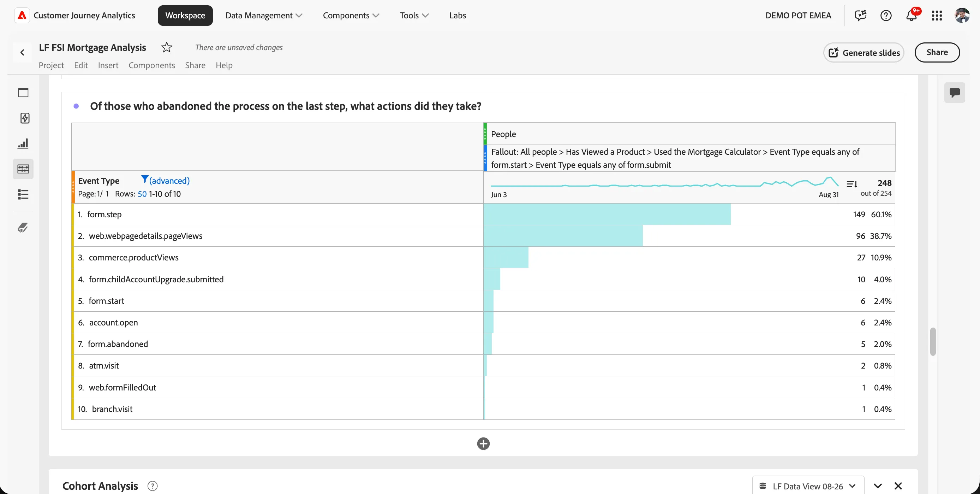Viewport: 980px width, 494px height.
Task: Click the DEMO POT EMEA organization name
Action: coord(798,15)
